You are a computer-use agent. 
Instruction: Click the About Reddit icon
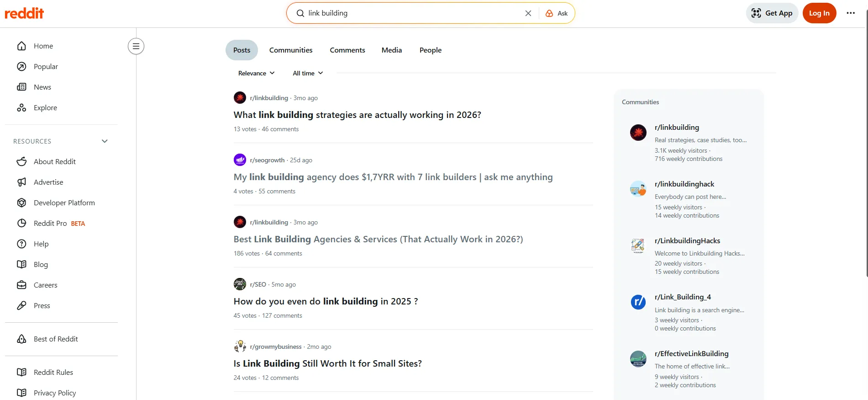[x=21, y=162]
